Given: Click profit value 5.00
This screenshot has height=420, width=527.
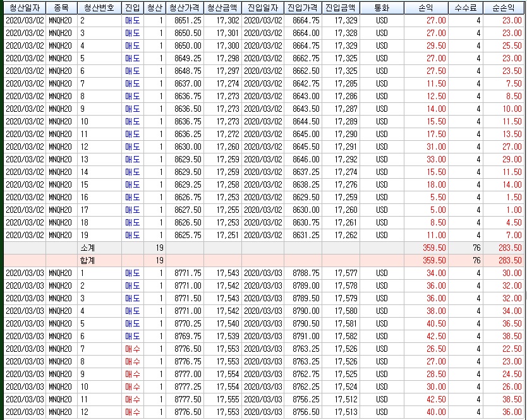Looking at the screenshot, I should (x=438, y=210).
